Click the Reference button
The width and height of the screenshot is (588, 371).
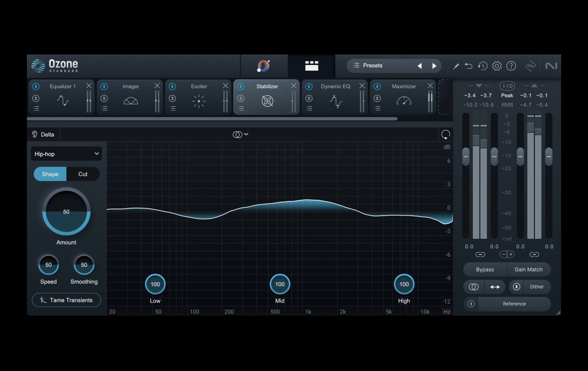pos(514,304)
